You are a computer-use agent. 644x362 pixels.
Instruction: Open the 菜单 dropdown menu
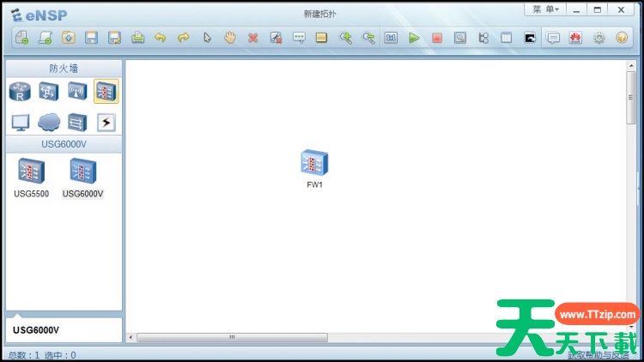point(544,9)
